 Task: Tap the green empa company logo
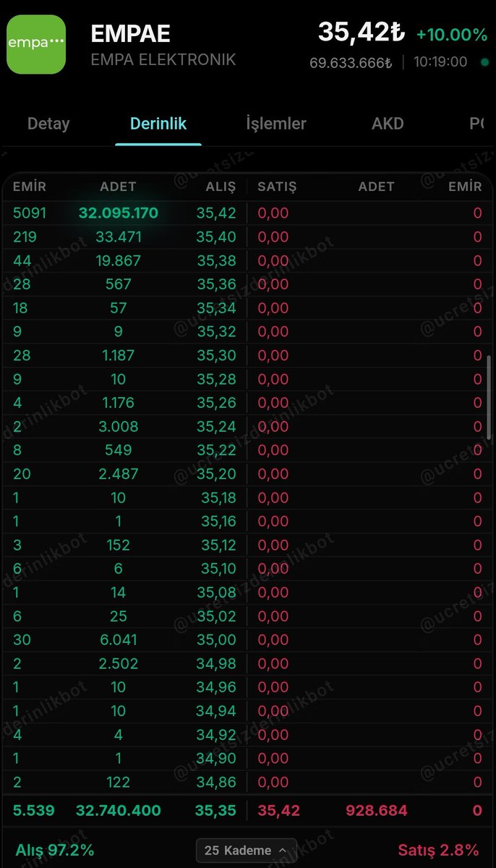(36, 44)
